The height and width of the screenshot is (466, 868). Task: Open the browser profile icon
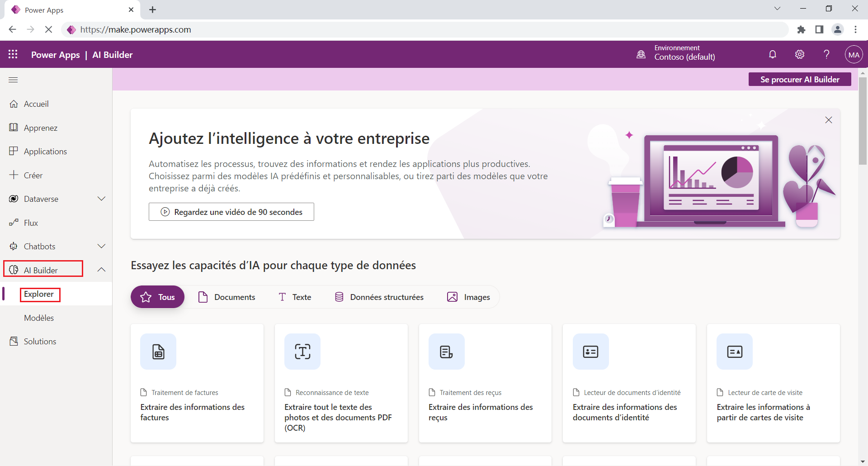838,29
